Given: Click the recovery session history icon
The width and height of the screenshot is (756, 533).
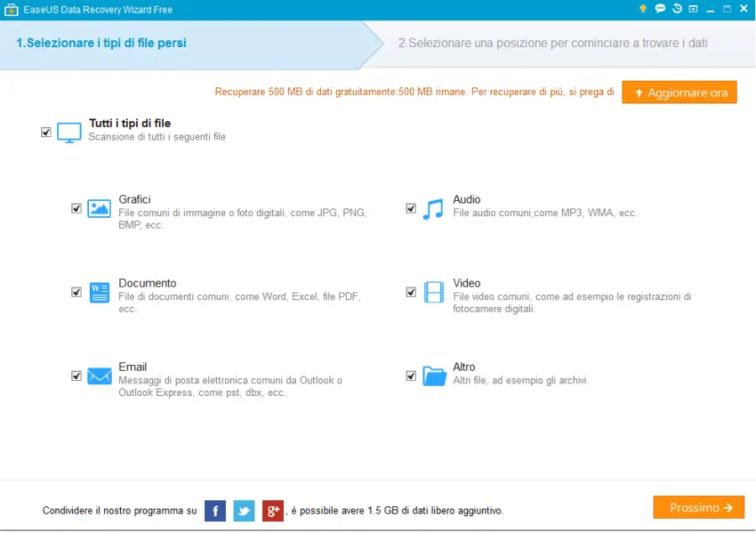Looking at the screenshot, I should 677,8.
